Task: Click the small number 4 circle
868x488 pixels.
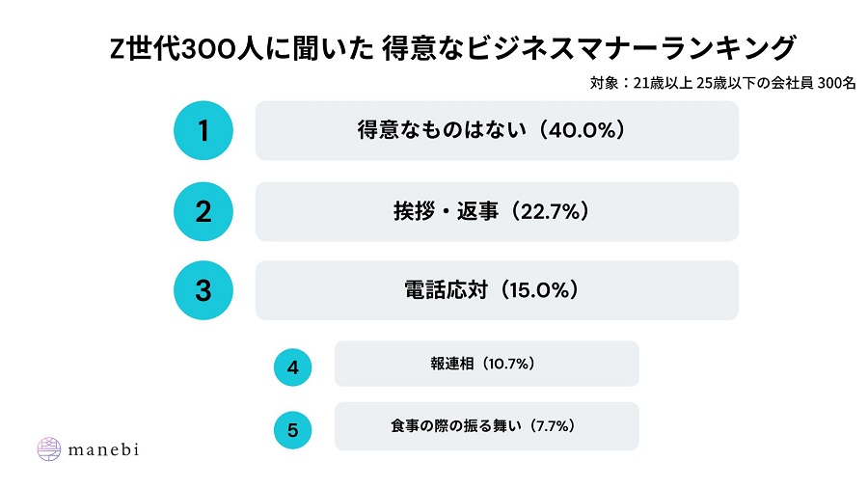Action: tap(292, 366)
